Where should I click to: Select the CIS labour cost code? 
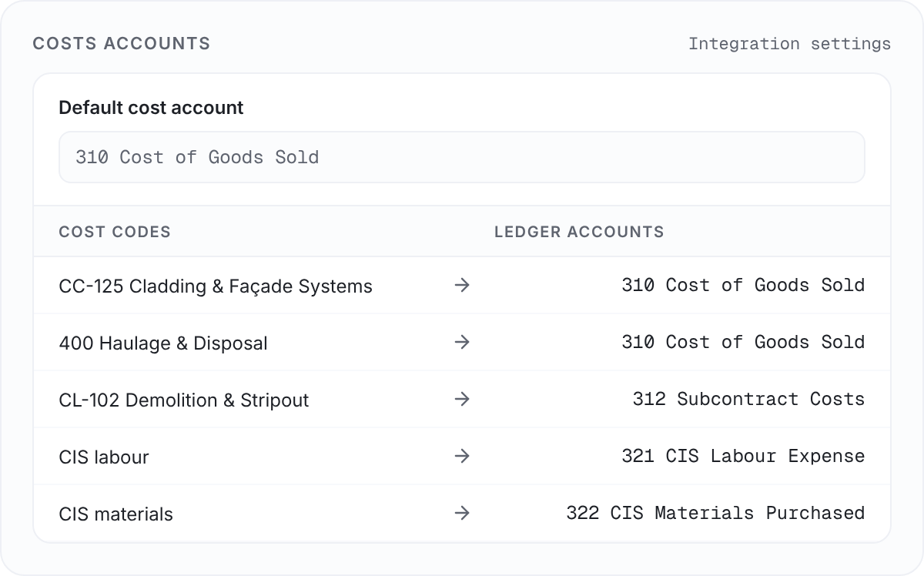point(104,457)
